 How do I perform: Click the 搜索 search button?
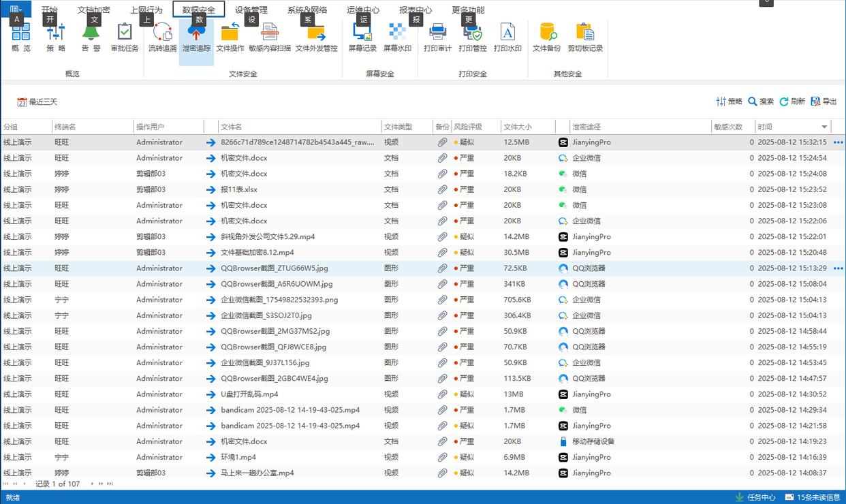[x=761, y=101]
